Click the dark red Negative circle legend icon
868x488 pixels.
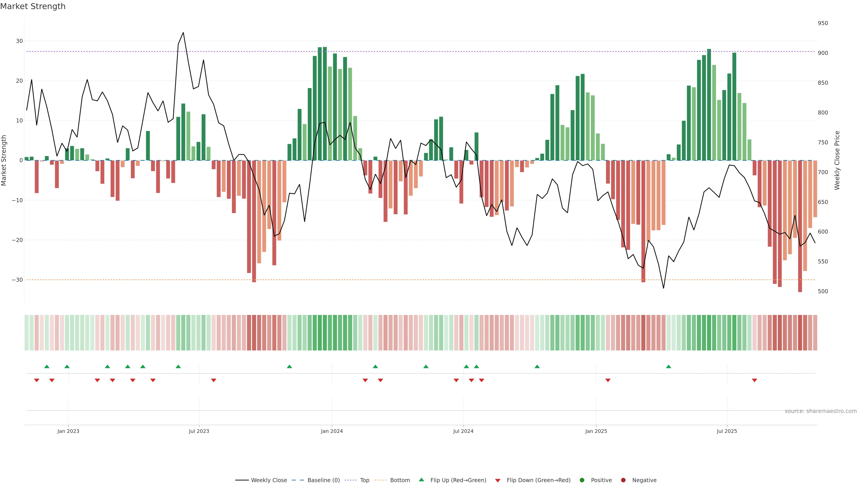pyautogui.click(x=623, y=480)
